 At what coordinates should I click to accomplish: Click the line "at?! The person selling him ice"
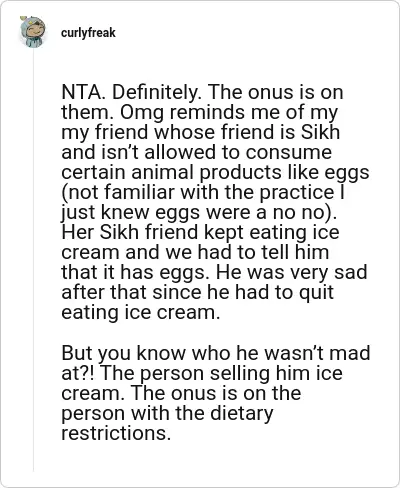coord(202,373)
